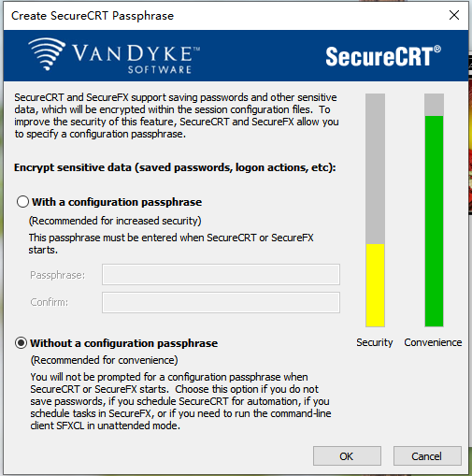Image resolution: width=472 pixels, height=476 pixels.
Task: Click the green Convenience level bar
Action: pos(434,221)
